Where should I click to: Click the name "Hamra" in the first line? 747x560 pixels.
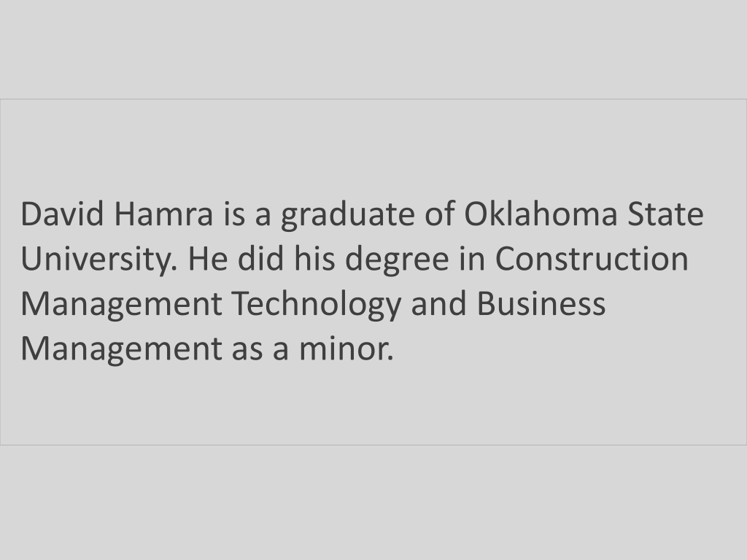point(163,214)
